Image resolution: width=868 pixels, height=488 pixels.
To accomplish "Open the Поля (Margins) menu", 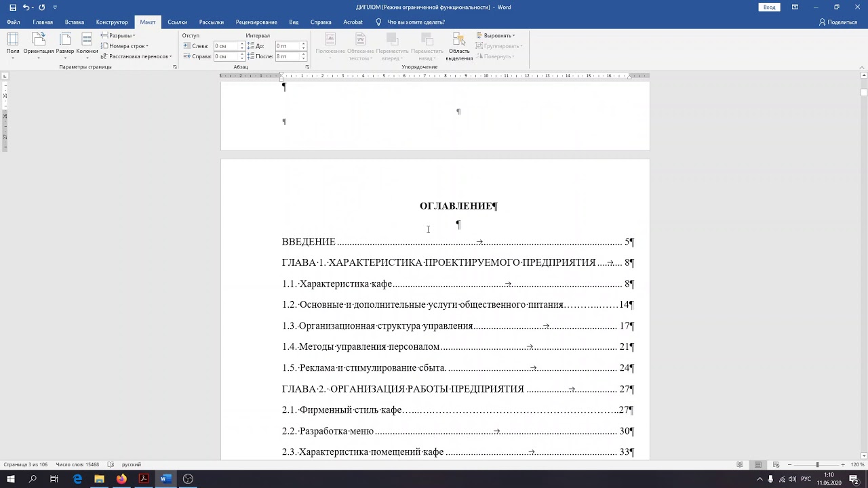I will pyautogui.click(x=13, y=44).
